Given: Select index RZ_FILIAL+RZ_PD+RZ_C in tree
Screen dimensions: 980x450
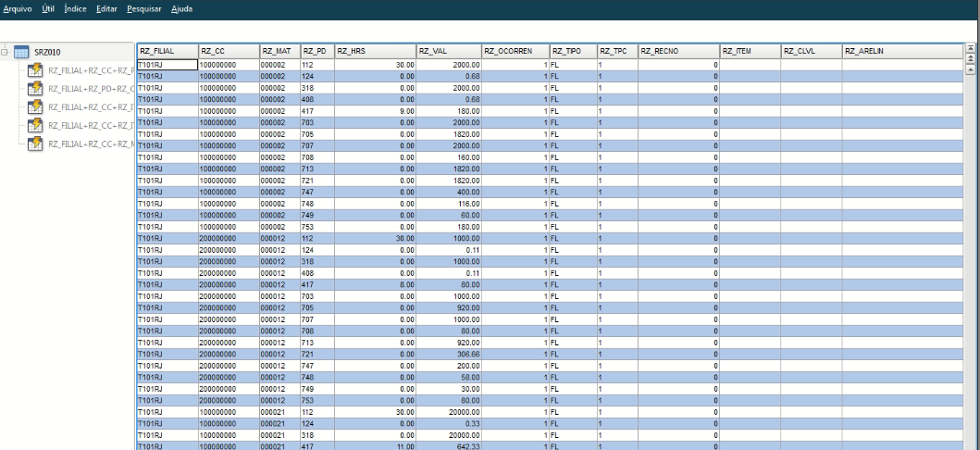Looking at the screenshot, I should click(92, 88).
